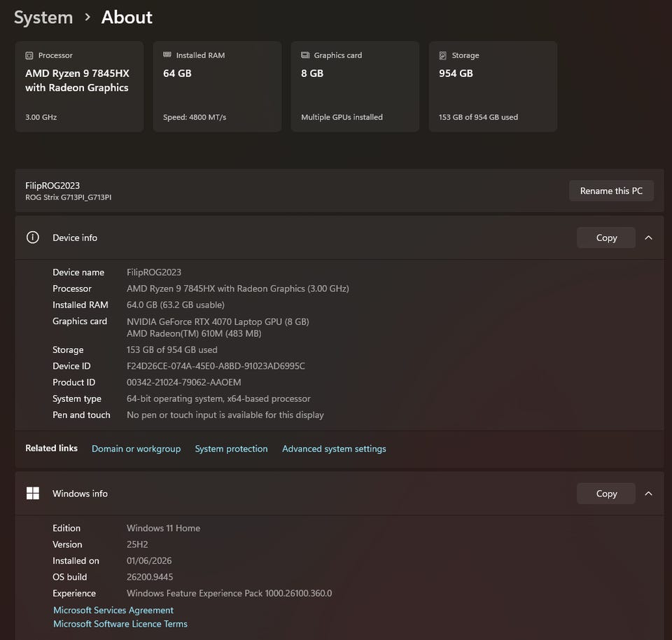Click the AMD Radeon(TM) 610M line

(x=194, y=333)
